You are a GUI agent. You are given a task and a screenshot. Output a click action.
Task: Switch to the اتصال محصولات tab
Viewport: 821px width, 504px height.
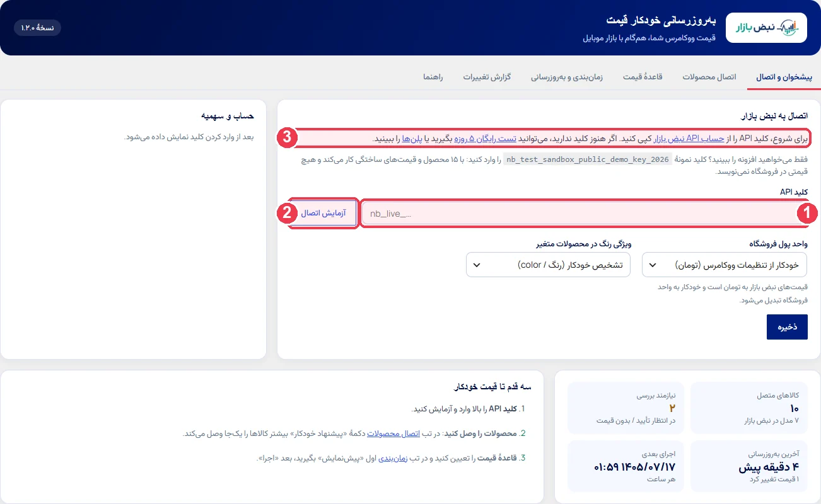[x=709, y=77]
